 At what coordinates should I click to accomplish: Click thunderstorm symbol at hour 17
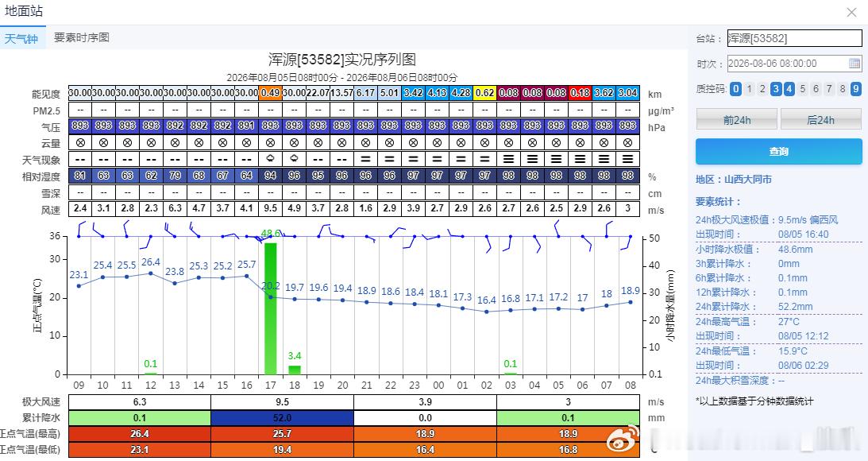[x=271, y=159]
